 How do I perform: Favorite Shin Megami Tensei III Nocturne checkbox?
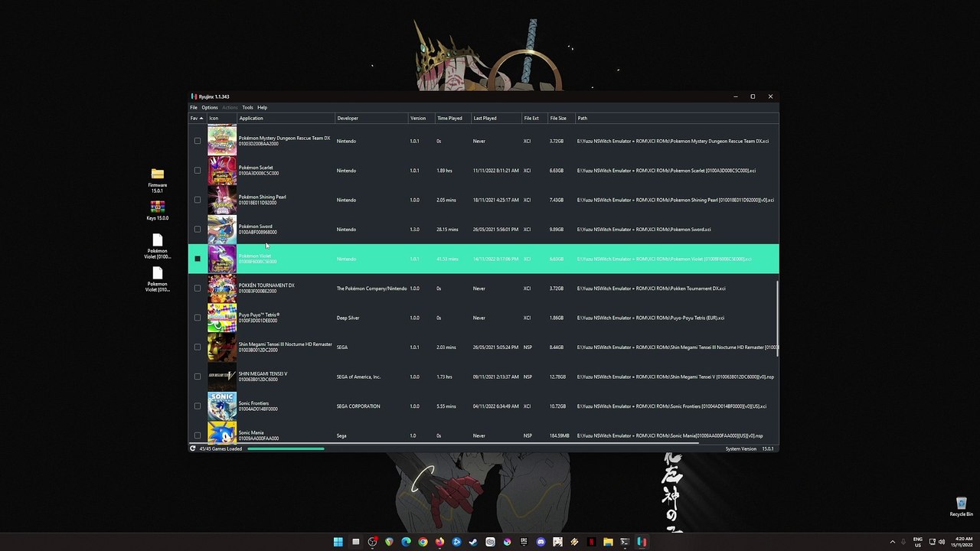(198, 347)
